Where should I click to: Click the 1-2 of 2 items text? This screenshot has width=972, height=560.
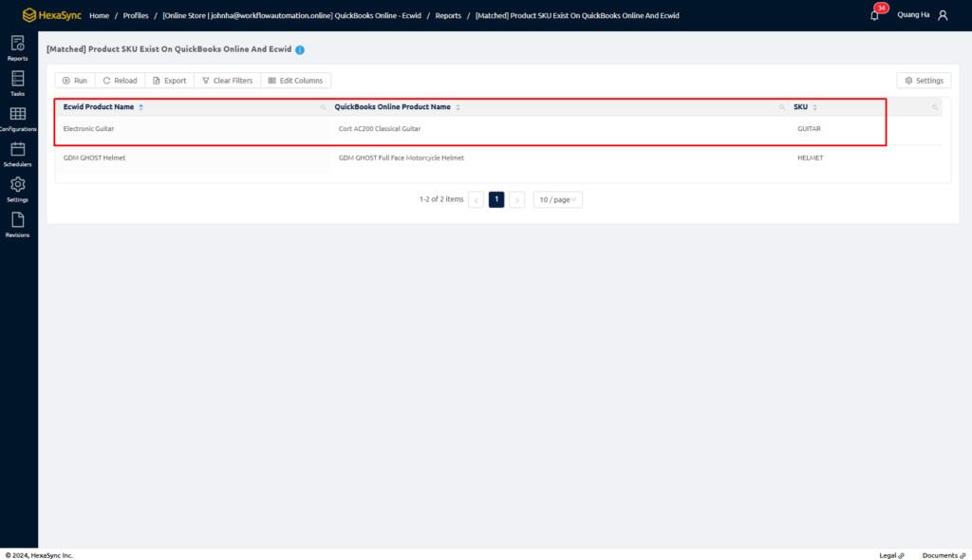[441, 199]
